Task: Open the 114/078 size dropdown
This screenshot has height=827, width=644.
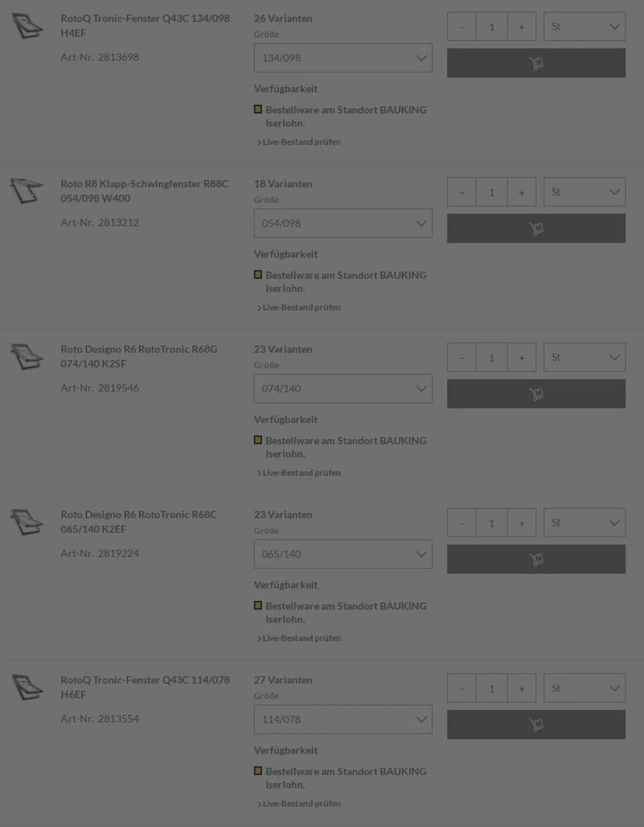Action: (x=343, y=719)
